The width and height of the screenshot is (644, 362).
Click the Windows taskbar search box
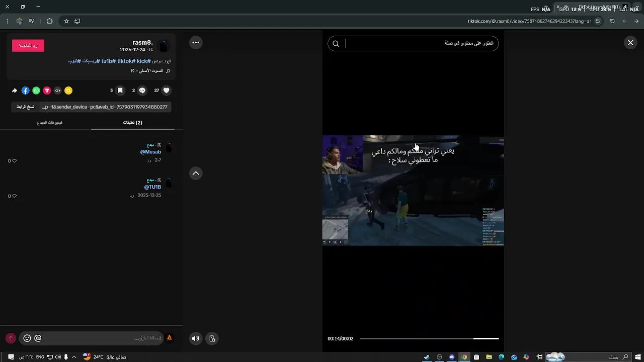click(x=588, y=357)
